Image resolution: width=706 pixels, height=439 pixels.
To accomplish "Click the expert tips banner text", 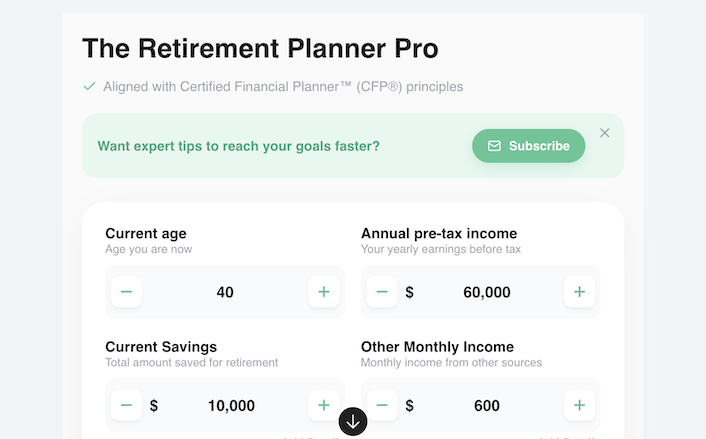I will click(239, 146).
